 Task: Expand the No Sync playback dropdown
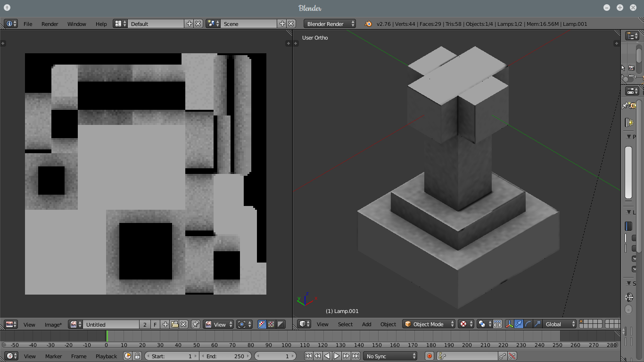coord(390,356)
